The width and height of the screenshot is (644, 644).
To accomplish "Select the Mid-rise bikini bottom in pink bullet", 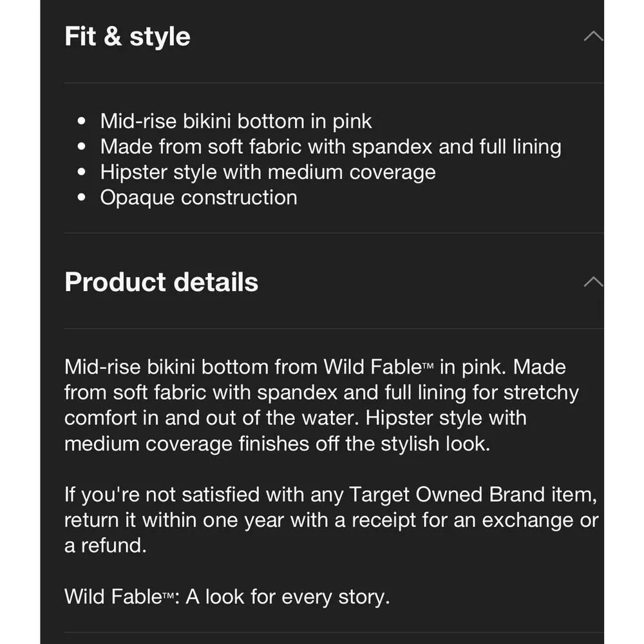I will click(x=236, y=121).
